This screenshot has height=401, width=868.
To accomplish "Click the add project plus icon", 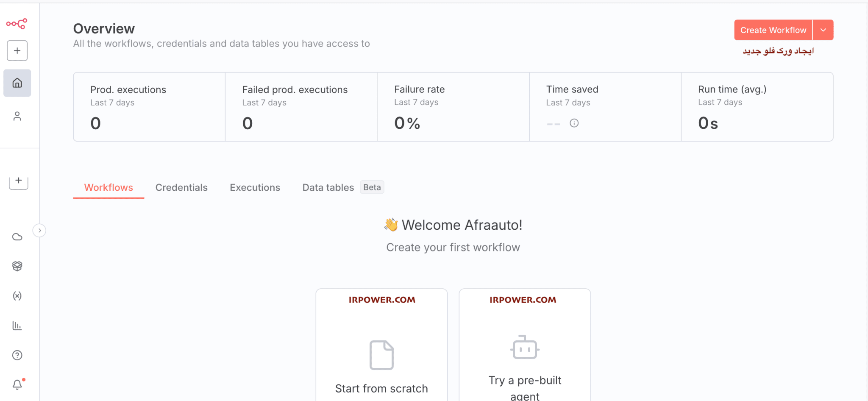I will pyautogui.click(x=19, y=181).
